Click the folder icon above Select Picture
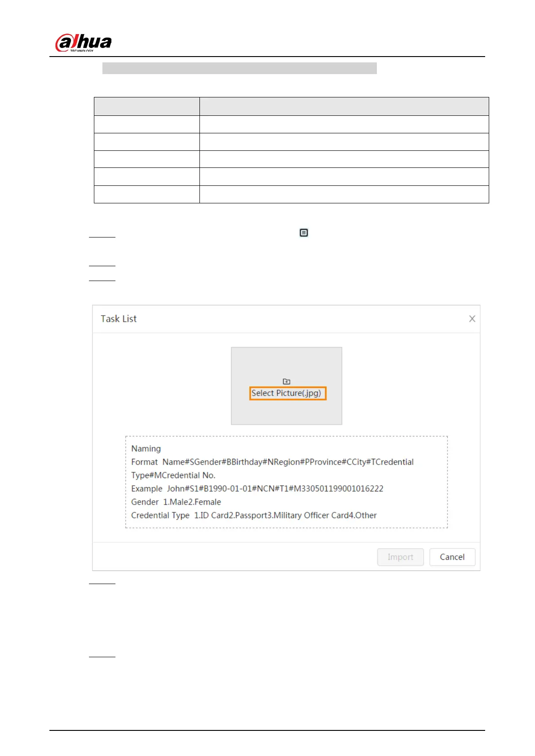Screen dimensions: 535x756 click(287, 382)
